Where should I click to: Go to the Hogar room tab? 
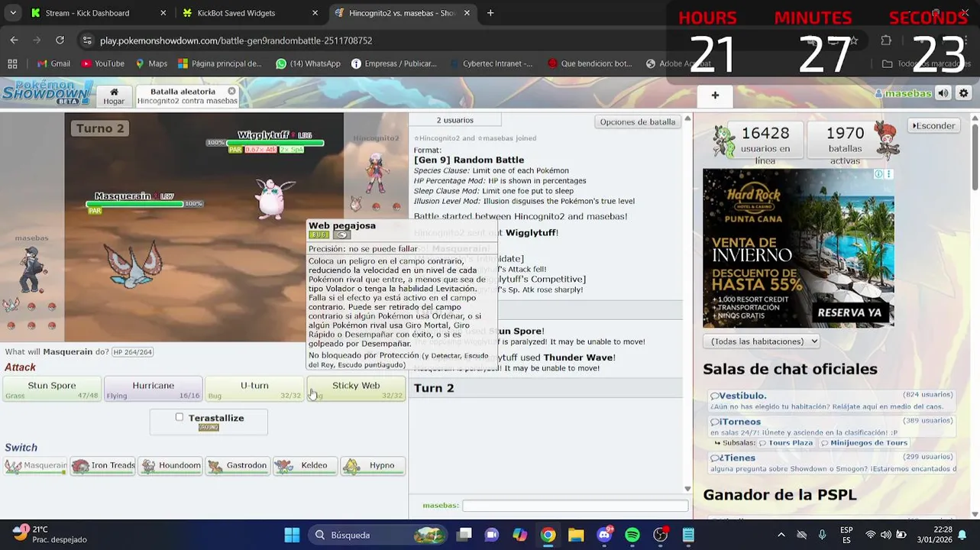click(114, 95)
